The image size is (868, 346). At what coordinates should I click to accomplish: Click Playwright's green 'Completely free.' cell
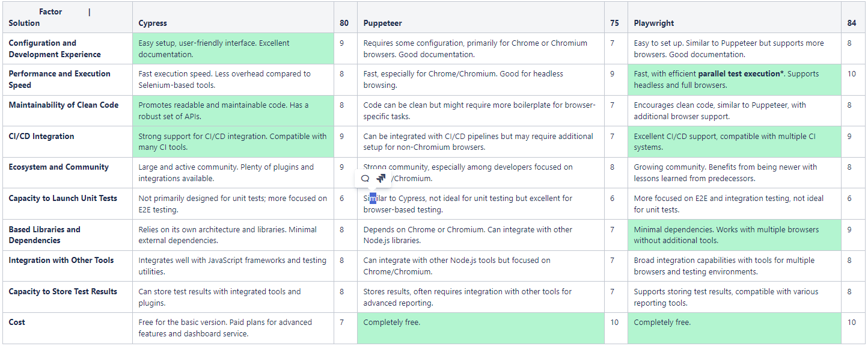click(x=662, y=323)
